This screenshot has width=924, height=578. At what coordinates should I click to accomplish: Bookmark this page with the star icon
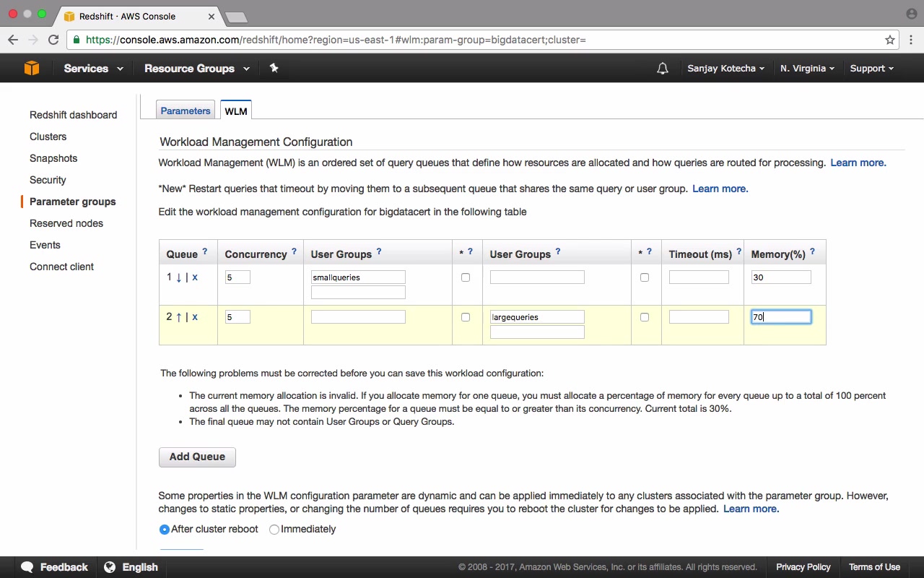point(890,40)
